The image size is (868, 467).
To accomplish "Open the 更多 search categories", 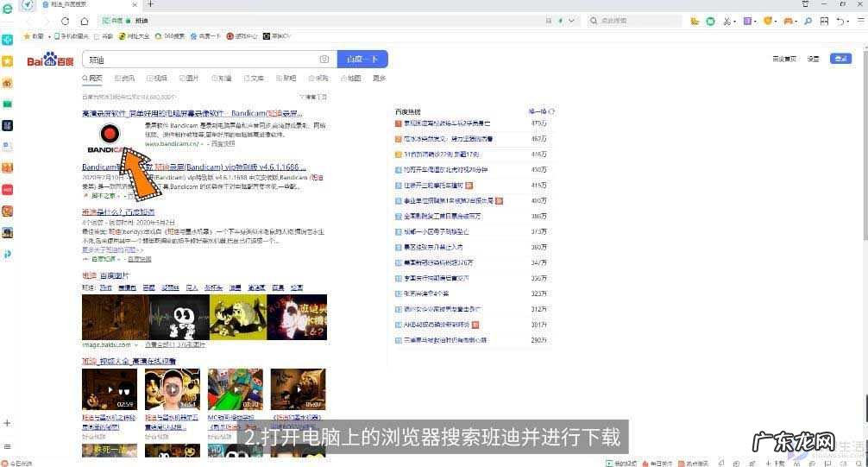I will click(379, 79).
